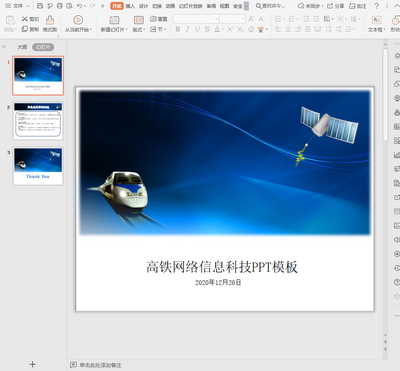This screenshot has width=400, height=371.
Task: Expand the 文件 file menu arrow
Action: [x=28, y=6]
